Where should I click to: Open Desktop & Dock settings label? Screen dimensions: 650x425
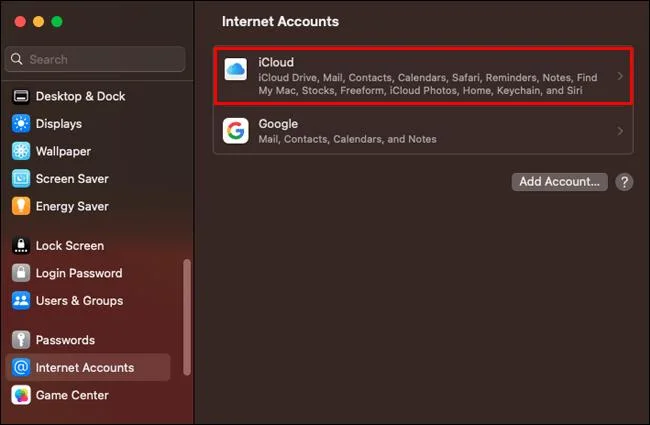pyautogui.click(x=80, y=96)
